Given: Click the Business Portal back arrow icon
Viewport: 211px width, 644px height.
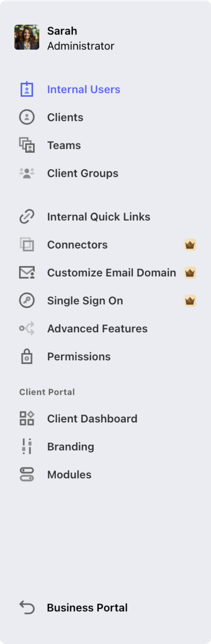Looking at the screenshot, I should pyautogui.click(x=27, y=608).
